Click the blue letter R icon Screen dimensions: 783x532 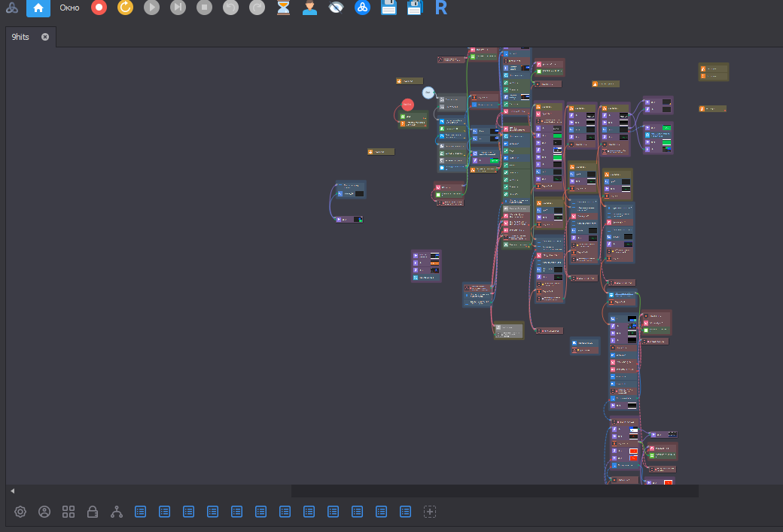click(x=441, y=8)
